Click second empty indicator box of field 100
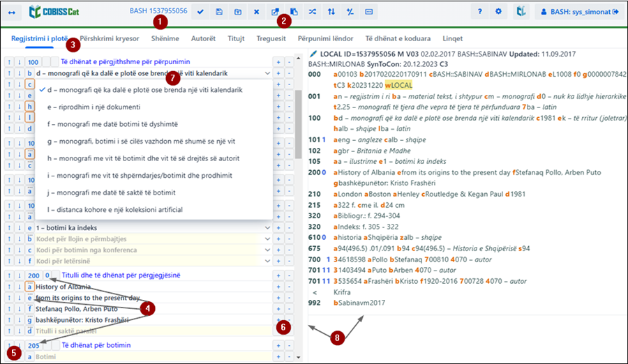628x364 pixels. [55, 62]
